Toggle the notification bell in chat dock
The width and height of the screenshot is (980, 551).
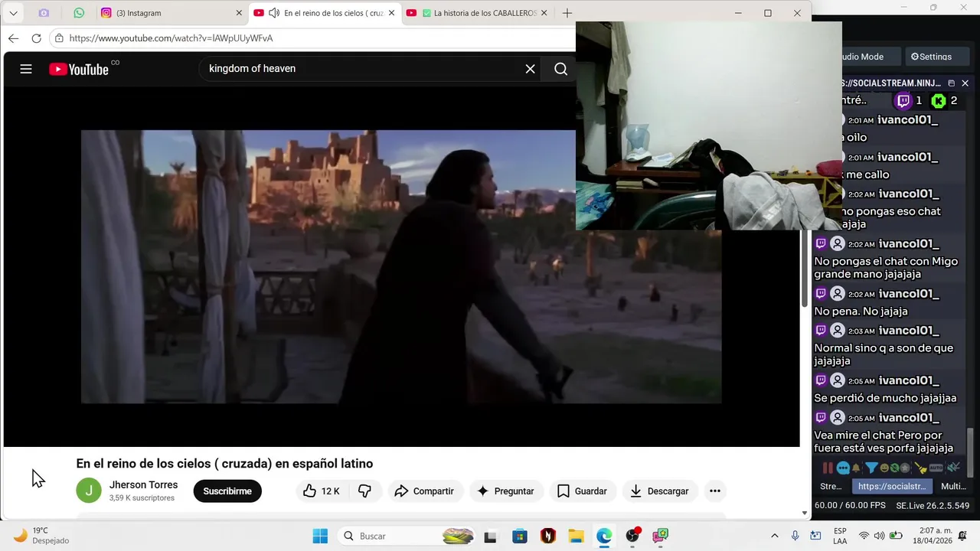click(x=857, y=468)
